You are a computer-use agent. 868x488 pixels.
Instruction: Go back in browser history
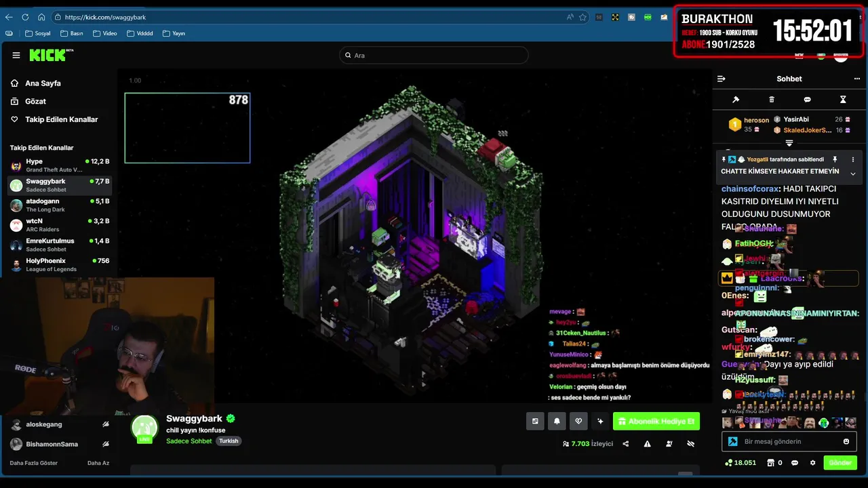[x=9, y=17]
